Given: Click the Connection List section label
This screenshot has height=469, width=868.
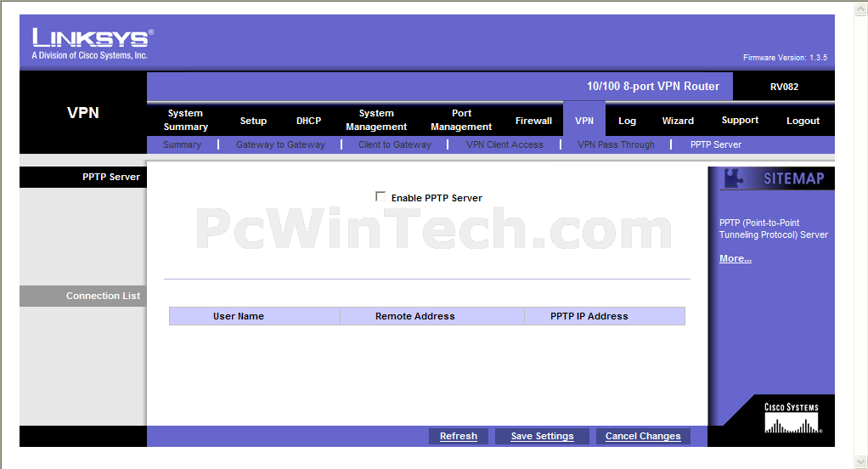Looking at the screenshot, I should [x=103, y=296].
